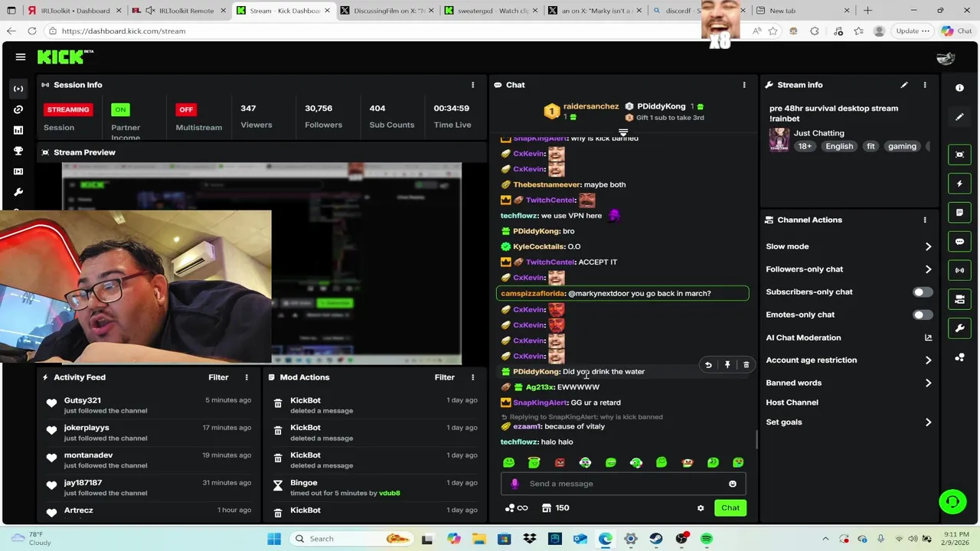Open Channel Actions three-dot menu
This screenshot has height=551, width=980.
(925, 220)
